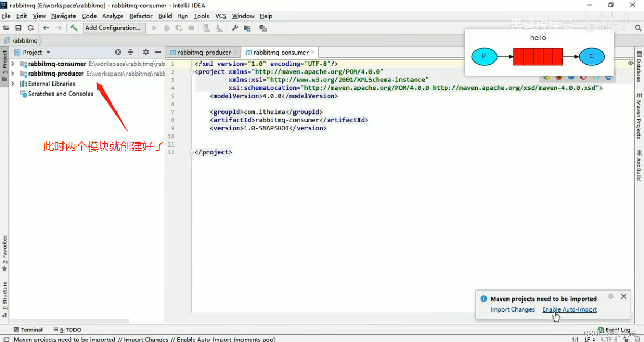This screenshot has width=644, height=342.
Task: Close the rabbitmq-consumer editor tab
Action: (x=313, y=53)
